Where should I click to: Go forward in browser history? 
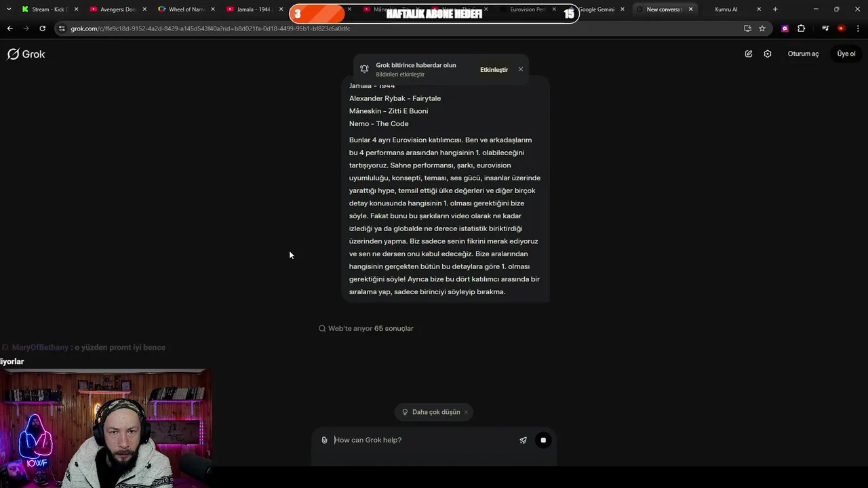[26, 28]
